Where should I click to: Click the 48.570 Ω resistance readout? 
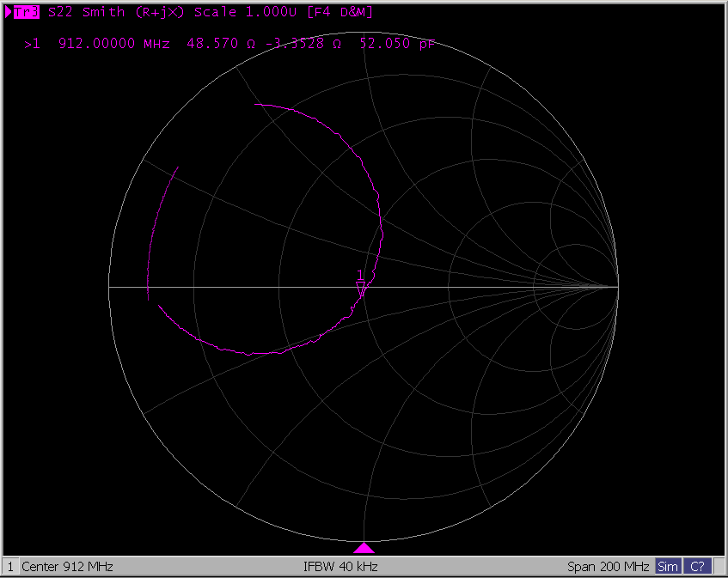click(221, 43)
